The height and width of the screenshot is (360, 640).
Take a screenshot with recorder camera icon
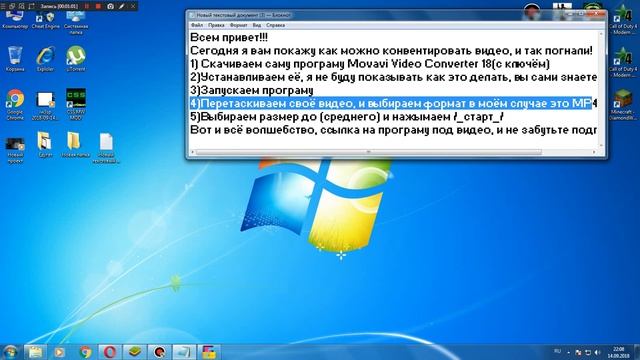(110, 6)
